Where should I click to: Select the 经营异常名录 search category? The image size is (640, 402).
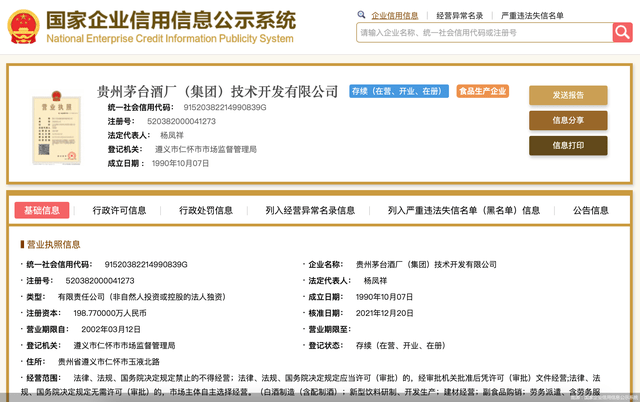[x=460, y=16]
